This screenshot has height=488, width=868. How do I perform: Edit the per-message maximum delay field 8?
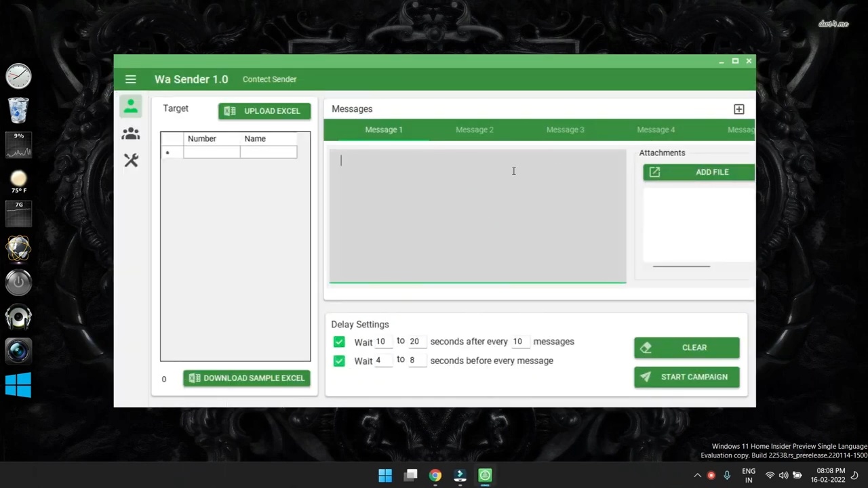pyautogui.click(x=417, y=361)
